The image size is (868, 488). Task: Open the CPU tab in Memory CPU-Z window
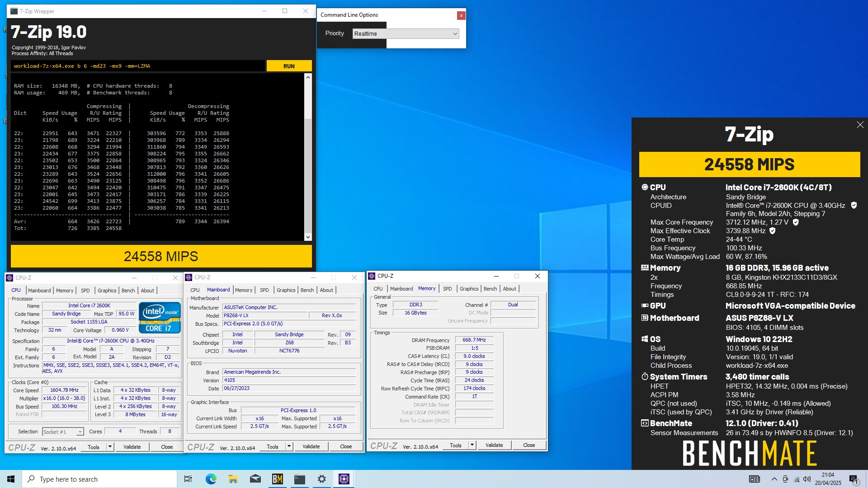378,289
